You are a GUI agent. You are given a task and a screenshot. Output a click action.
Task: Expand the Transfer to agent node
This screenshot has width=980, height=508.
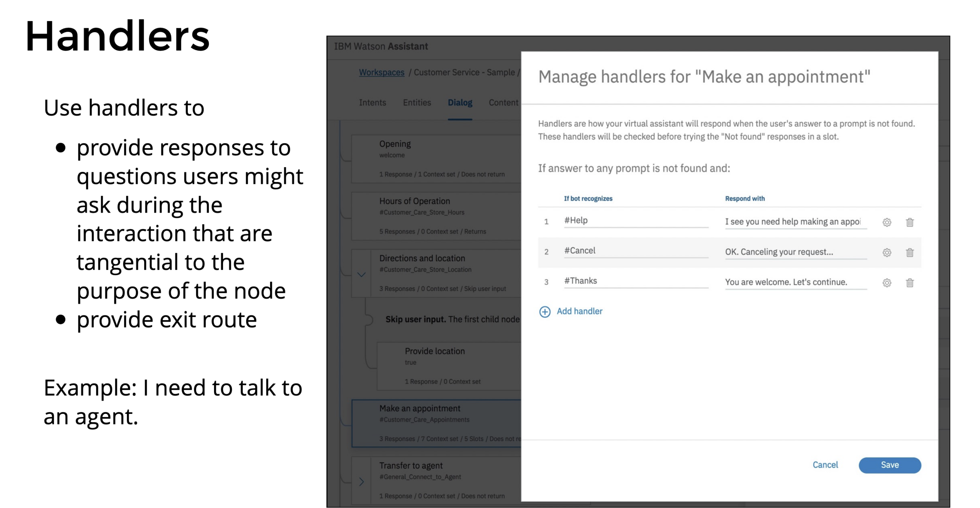[x=361, y=481]
